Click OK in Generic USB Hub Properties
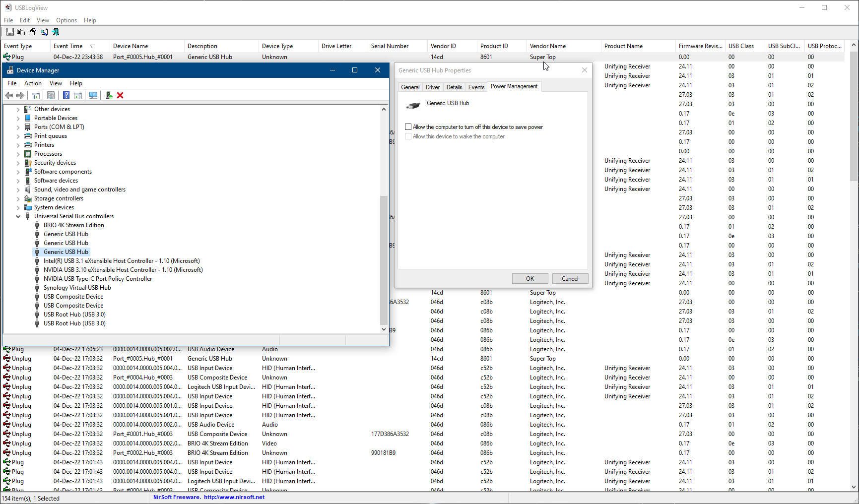859x504 pixels. [x=530, y=279]
